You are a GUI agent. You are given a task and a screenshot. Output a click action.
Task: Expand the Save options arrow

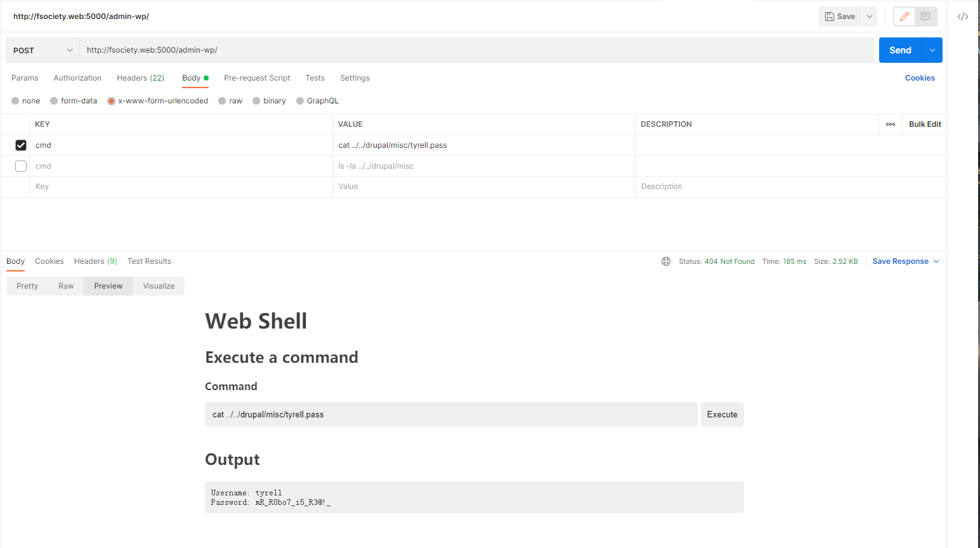click(x=870, y=16)
